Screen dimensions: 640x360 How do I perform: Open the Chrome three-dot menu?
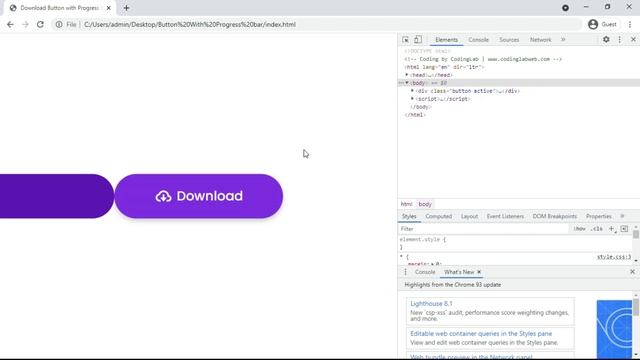[x=630, y=24]
